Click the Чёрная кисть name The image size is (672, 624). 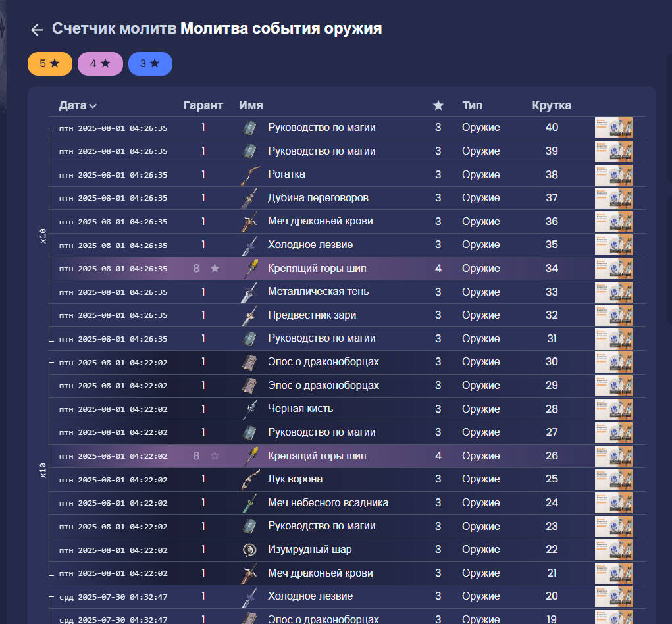click(300, 409)
